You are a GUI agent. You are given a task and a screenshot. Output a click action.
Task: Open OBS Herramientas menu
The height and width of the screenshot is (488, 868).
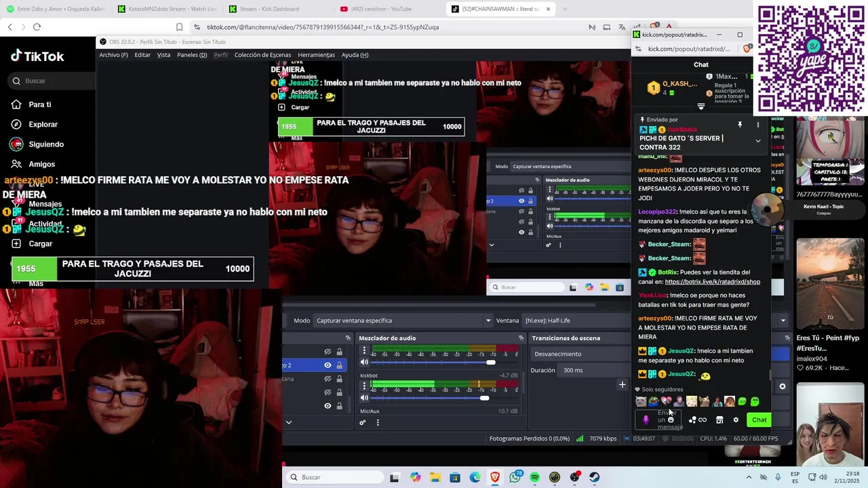tap(316, 55)
